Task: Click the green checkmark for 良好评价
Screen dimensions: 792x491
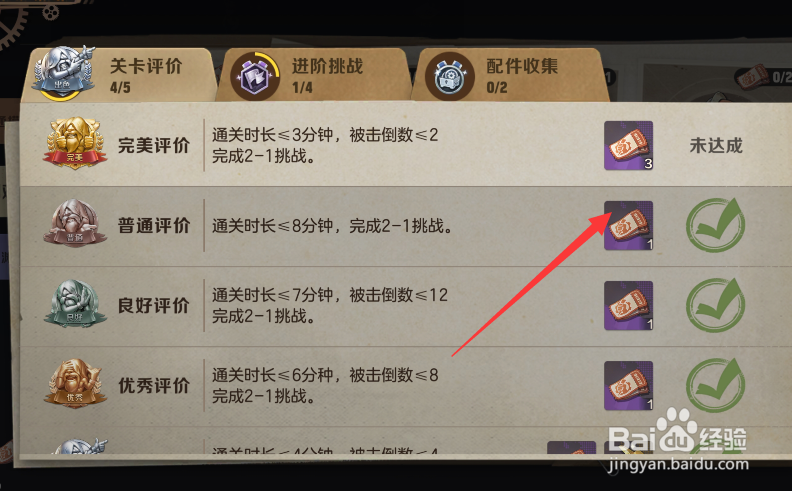Action: (x=715, y=305)
